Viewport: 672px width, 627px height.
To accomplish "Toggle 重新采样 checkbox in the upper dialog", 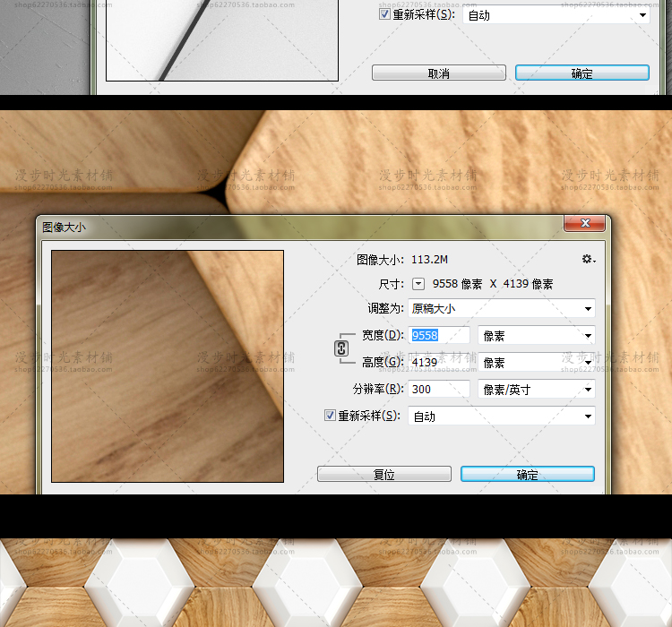I will [384, 15].
